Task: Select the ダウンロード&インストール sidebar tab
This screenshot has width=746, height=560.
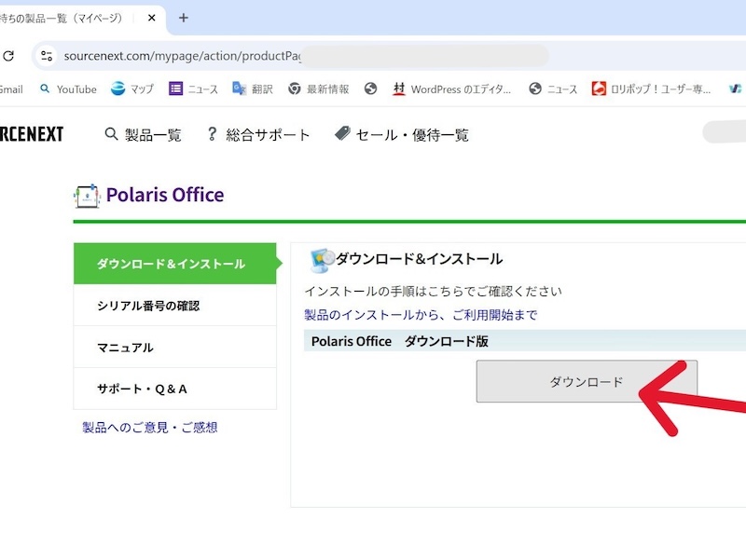Action: pos(171,264)
